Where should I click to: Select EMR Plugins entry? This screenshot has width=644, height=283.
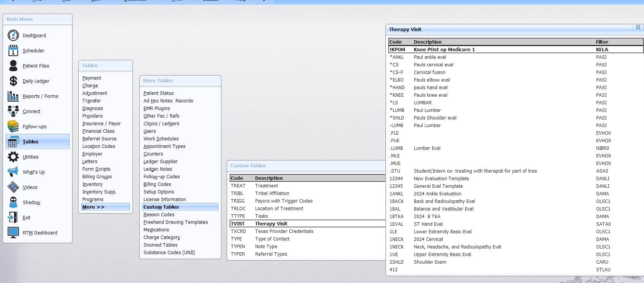(156, 108)
